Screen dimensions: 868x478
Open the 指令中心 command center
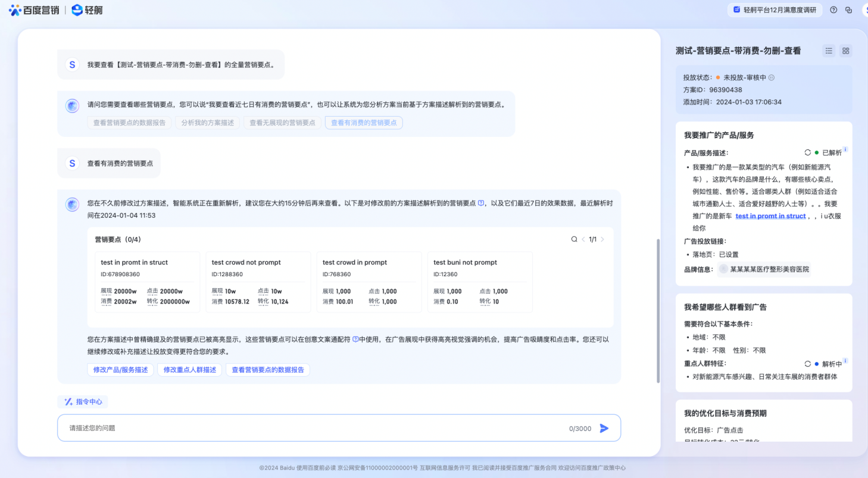[x=83, y=402]
